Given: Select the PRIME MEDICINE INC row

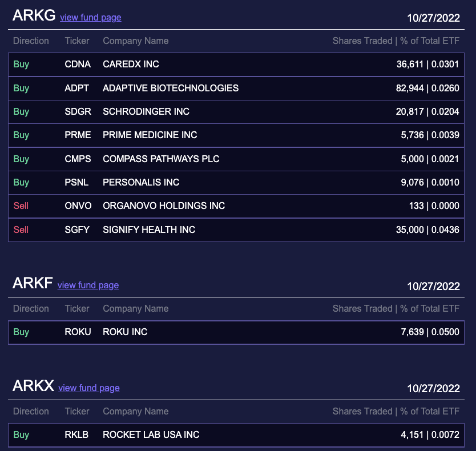Looking at the screenshot, I should (x=150, y=135).
